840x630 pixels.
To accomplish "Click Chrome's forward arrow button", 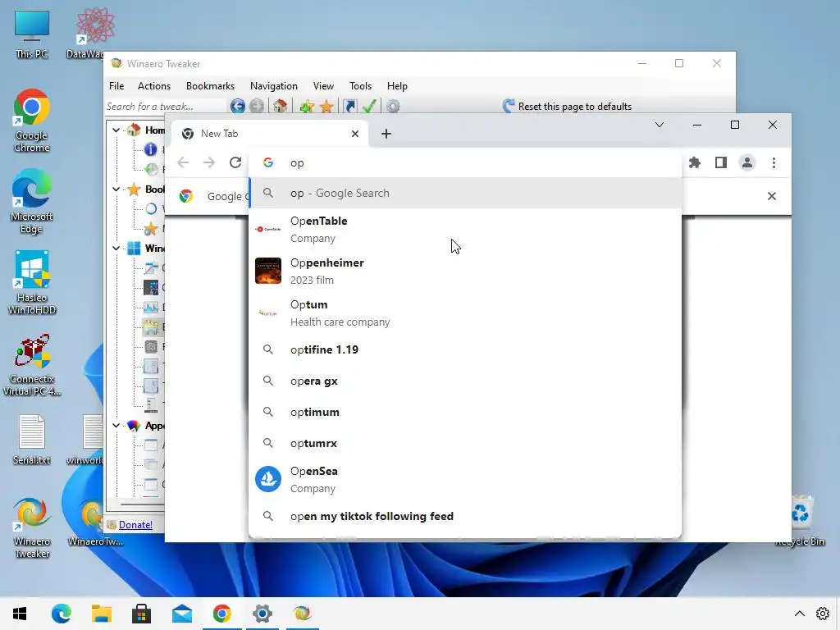I will 209,163.
